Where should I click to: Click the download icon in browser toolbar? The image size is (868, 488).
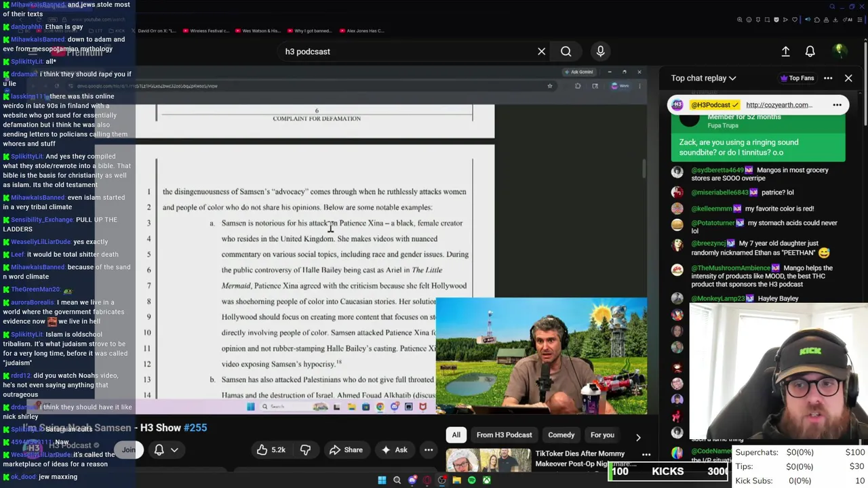835,20
